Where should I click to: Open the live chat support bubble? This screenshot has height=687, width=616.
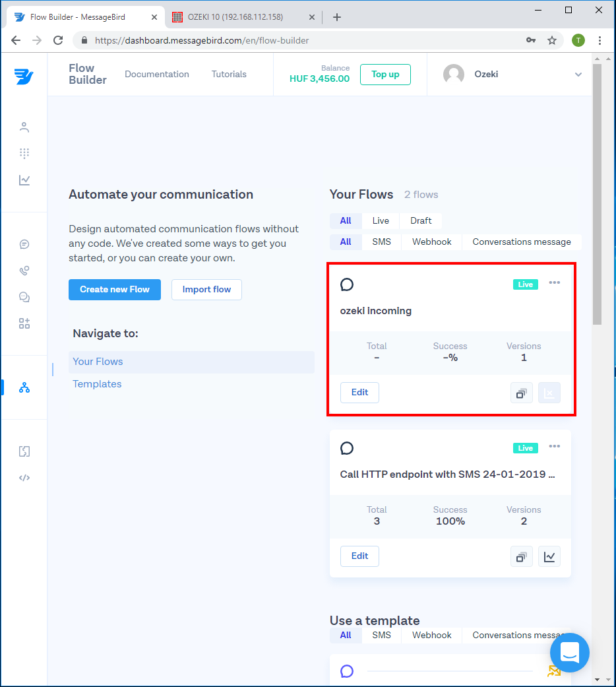pos(570,652)
